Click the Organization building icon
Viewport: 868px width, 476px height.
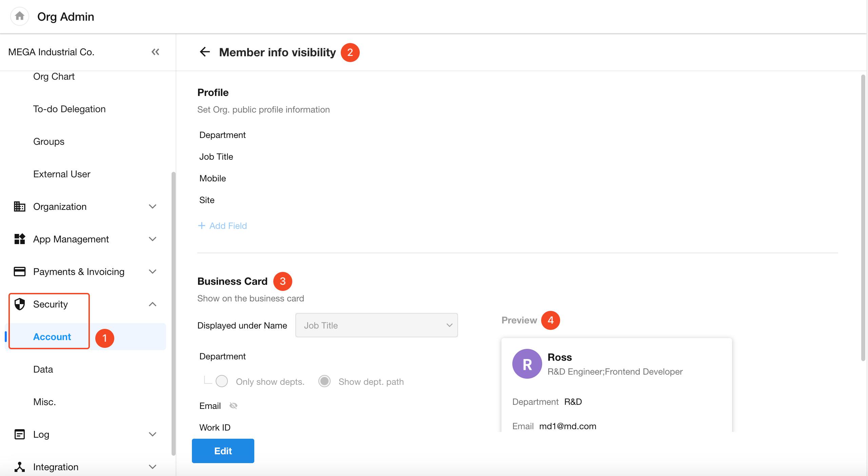pyautogui.click(x=19, y=206)
